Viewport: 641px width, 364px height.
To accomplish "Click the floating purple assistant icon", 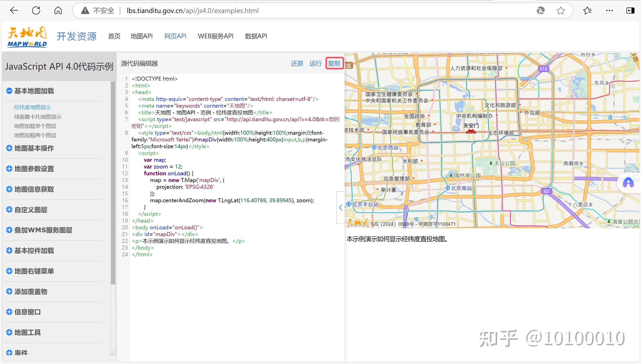I will click(628, 183).
